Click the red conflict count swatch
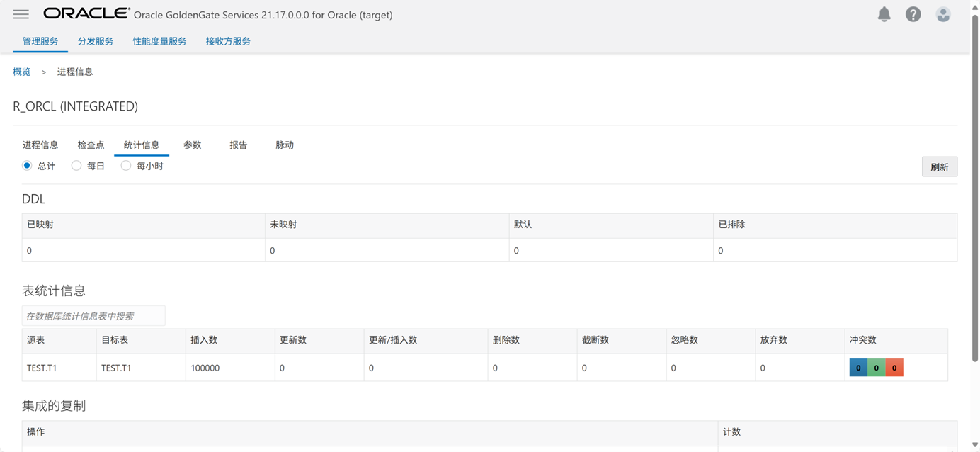980x452 pixels. 894,368
